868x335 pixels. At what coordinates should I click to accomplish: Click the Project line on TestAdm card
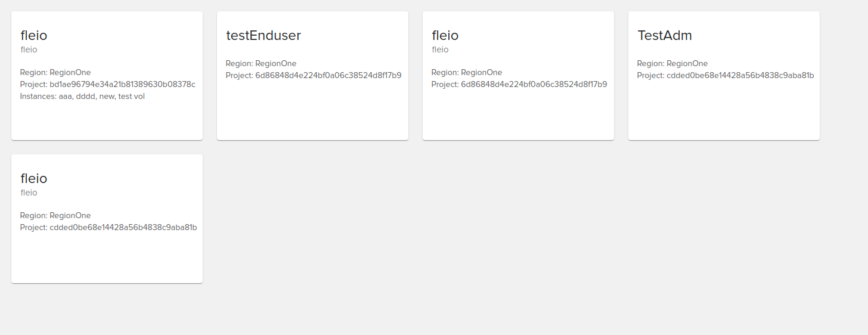[x=725, y=75]
